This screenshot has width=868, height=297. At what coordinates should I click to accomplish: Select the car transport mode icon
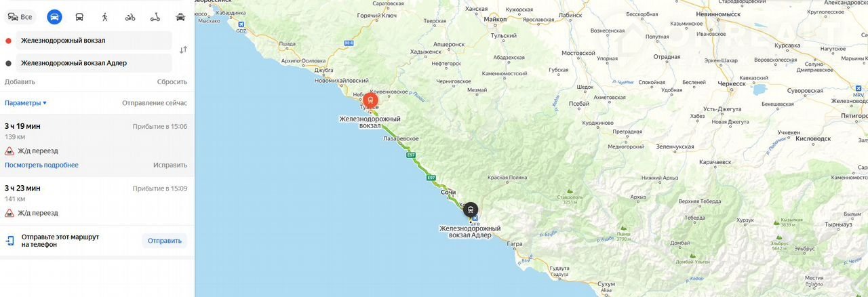point(54,17)
